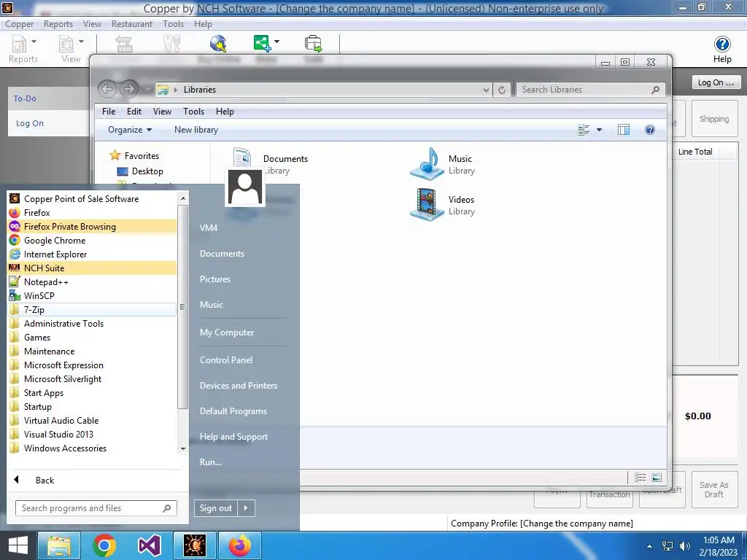This screenshot has height=560, width=747.
Task: Open Libraries window Tools menu
Action: point(193,112)
